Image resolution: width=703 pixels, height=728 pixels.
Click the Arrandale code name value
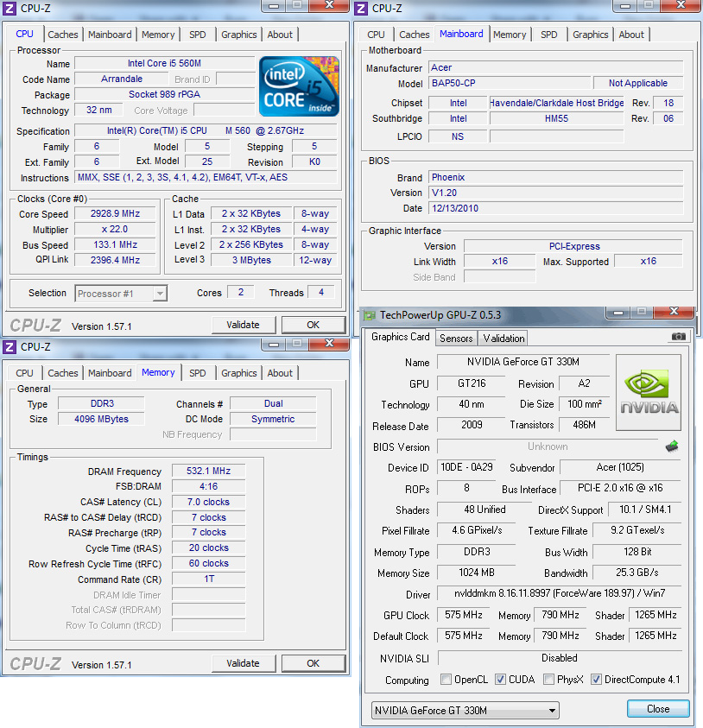122,79
